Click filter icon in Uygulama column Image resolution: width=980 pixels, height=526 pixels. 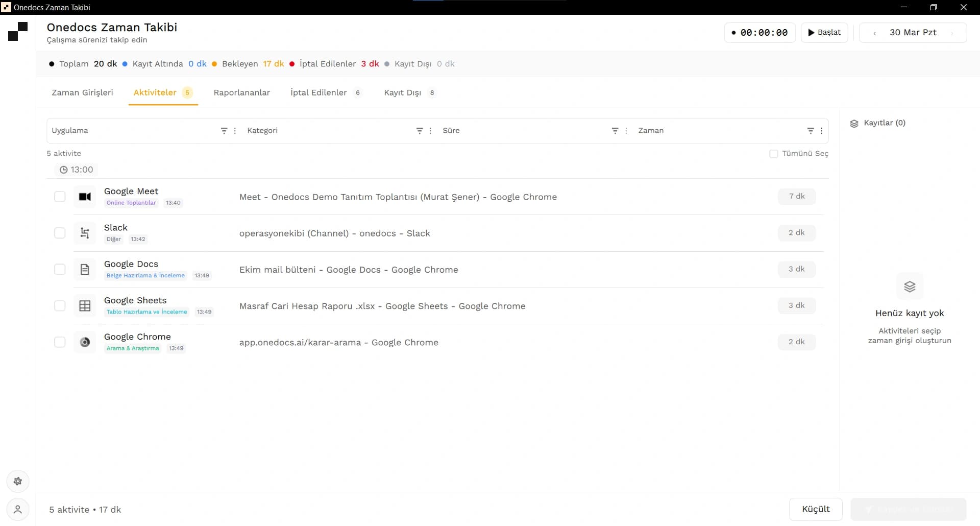point(224,131)
